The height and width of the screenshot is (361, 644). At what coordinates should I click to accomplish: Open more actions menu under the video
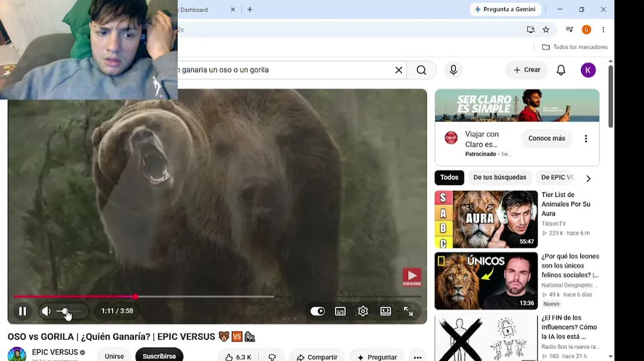click(x=417, y=356)
